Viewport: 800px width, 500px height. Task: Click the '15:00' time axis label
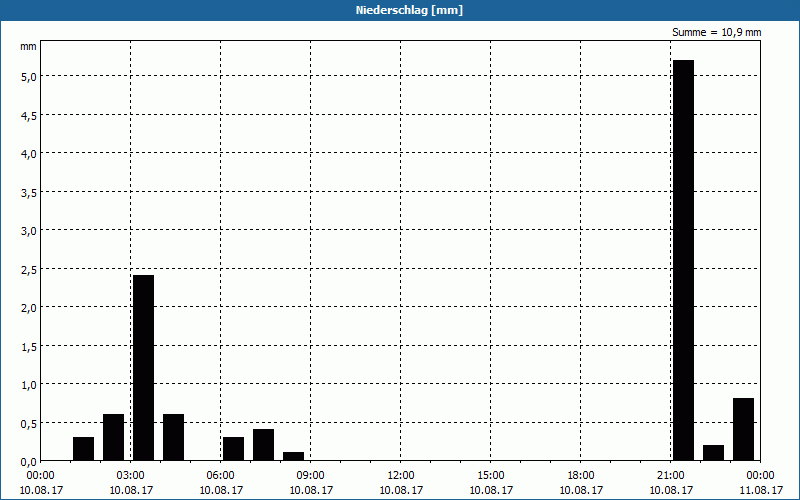coord(491,476)
